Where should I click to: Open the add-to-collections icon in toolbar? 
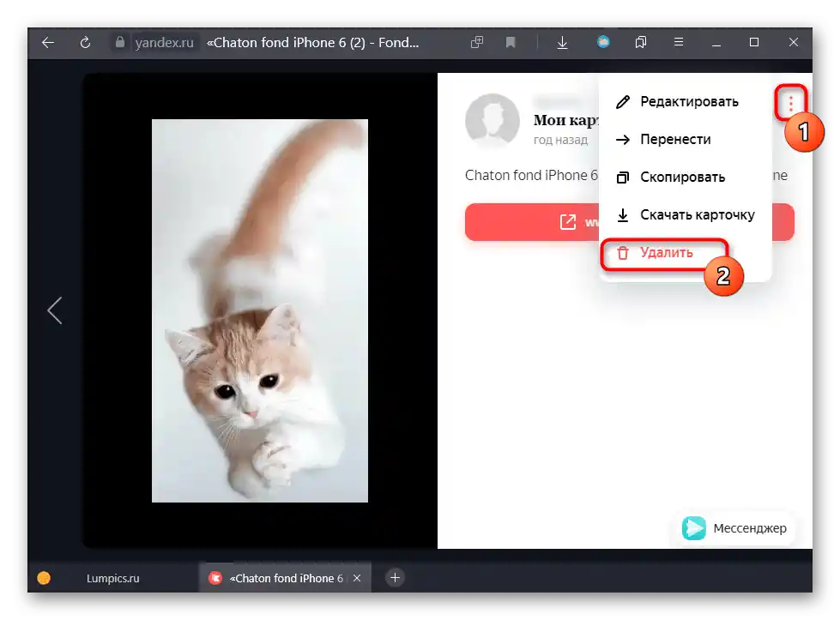tap(477, 42)
